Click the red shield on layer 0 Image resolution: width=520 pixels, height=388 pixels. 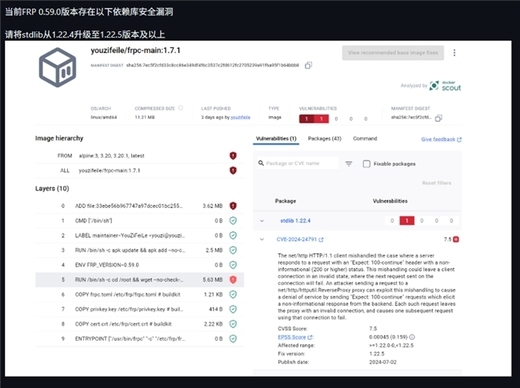233,206
